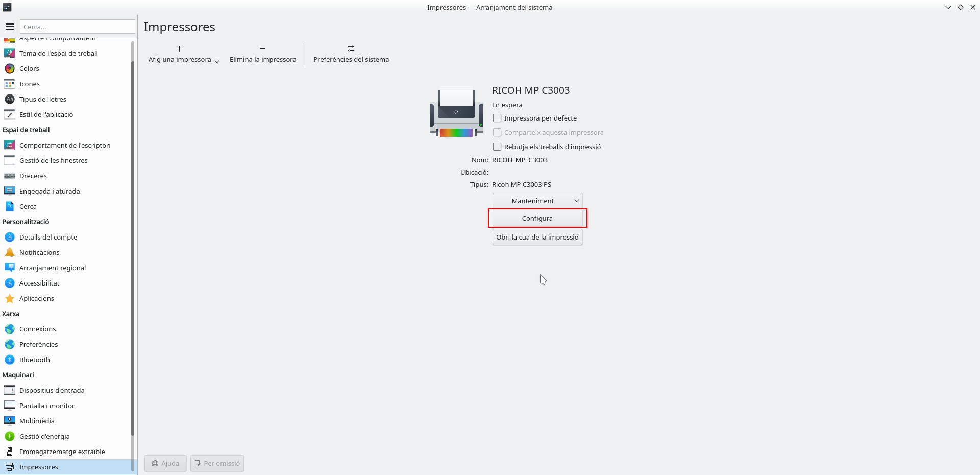980x475 pixels.
Task: Click the Aplicacions star icon
Action: click(x=10, y=298)
